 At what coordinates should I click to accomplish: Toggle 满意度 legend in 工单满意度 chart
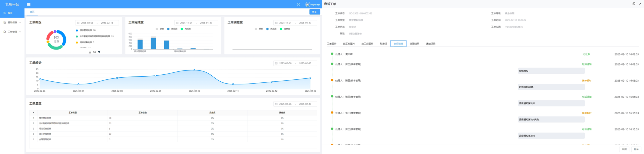tap(285, 29)
